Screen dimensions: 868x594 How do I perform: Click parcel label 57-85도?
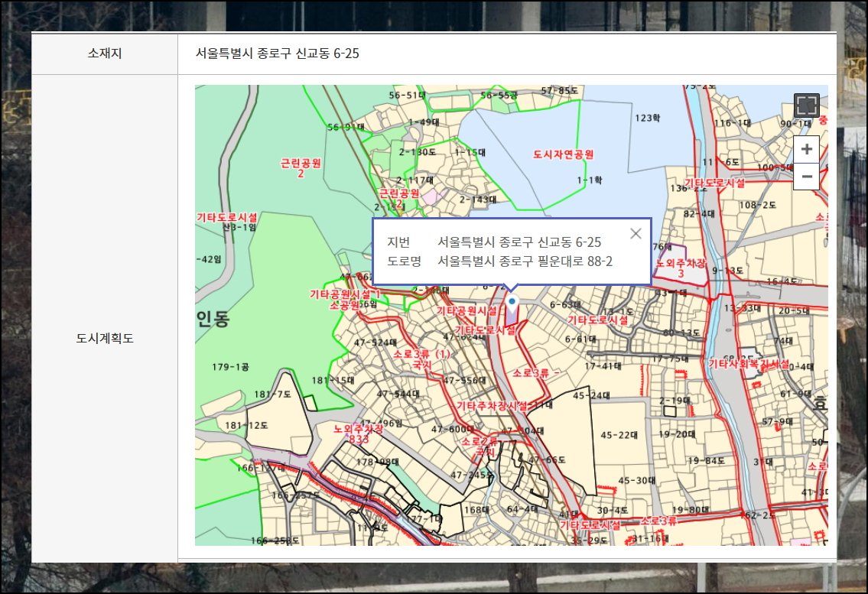pyautogui.click(x=559, y=90)
